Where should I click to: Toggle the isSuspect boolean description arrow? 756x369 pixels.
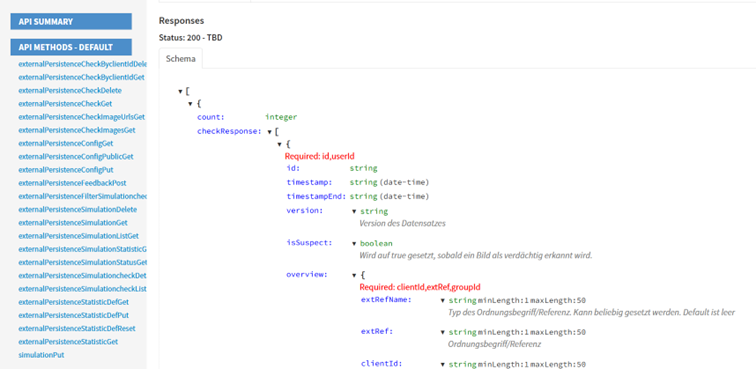tap(354, 243)
